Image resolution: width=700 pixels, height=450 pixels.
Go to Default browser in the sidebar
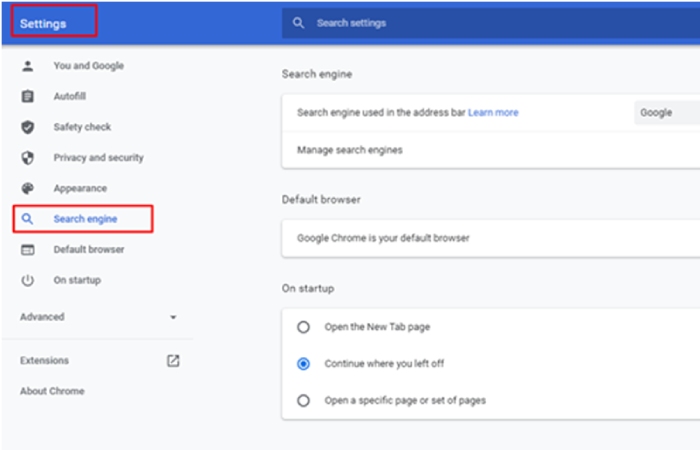(89, 250)
